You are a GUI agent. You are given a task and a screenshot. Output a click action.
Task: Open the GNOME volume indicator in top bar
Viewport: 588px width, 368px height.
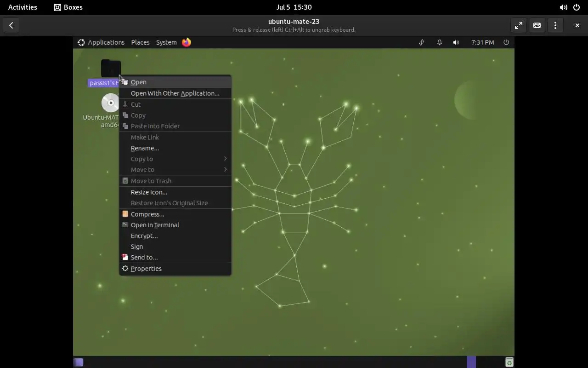[x=563, y=7]
